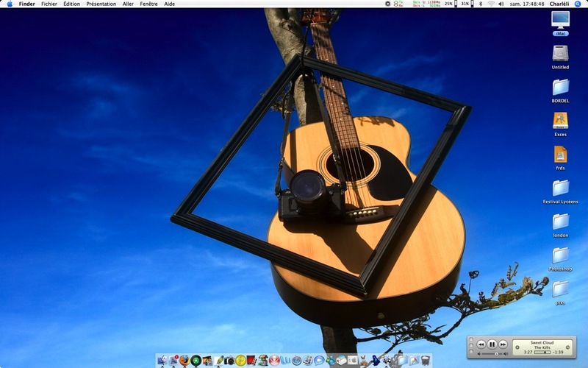
Task: Open the Présentation menu
Action: tap(101, 4)
